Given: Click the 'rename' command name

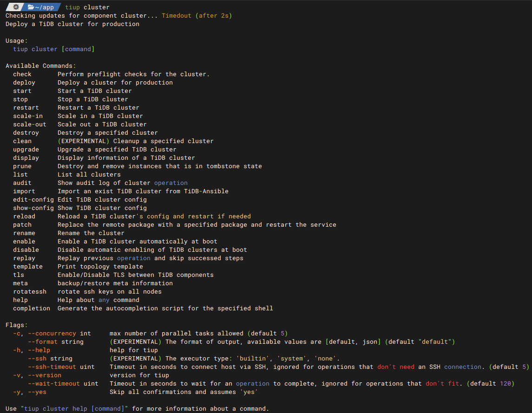Looking at the screenshot, I should pos(24,233).
